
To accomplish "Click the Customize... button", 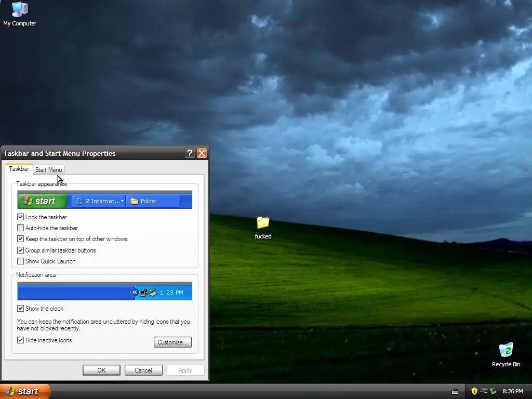I will (172, 342).
